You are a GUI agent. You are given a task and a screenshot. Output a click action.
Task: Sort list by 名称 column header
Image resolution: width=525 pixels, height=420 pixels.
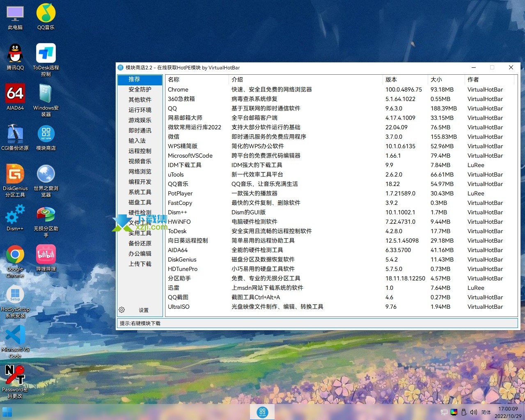197,80
